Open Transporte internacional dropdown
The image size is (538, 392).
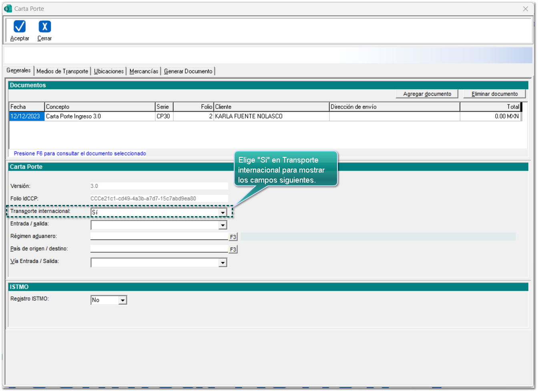(223, 213)
